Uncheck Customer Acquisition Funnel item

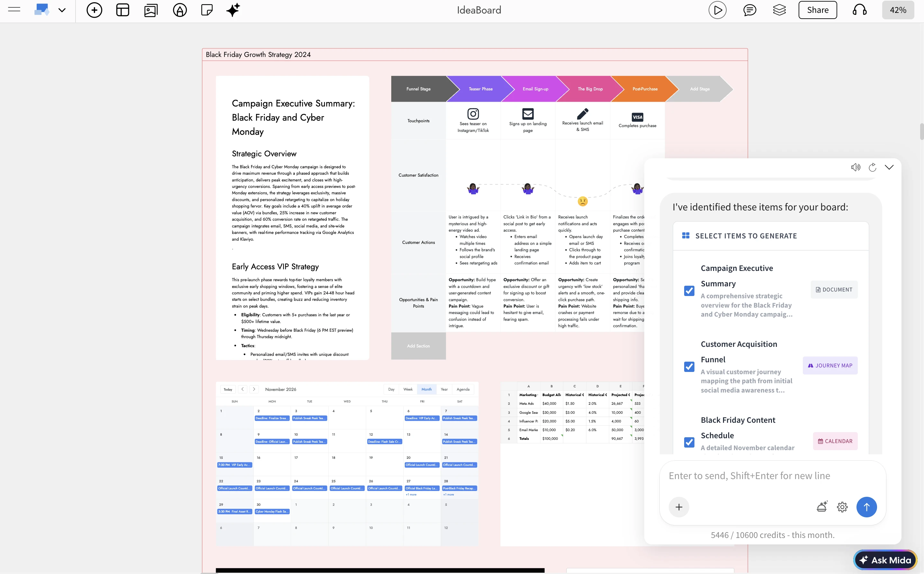coord(689,367)
